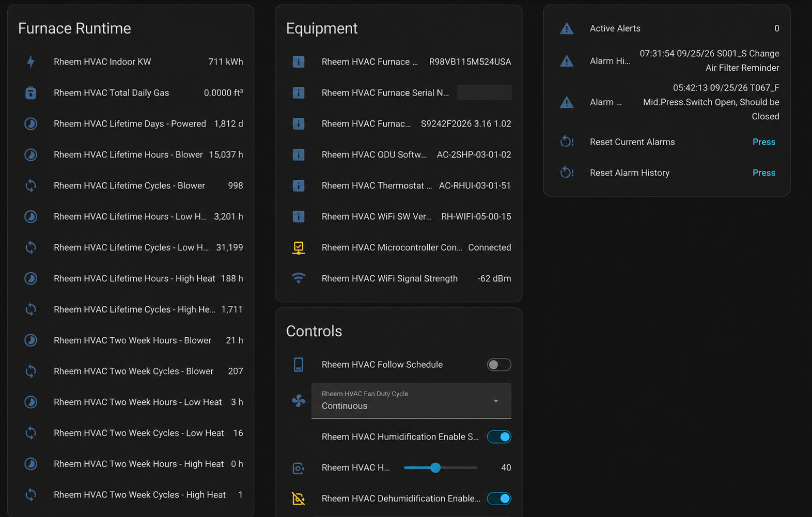812x517 pixels.
Task: Click the restart-alert icon for Reset Current Alarms
Action: click(567, 142)
